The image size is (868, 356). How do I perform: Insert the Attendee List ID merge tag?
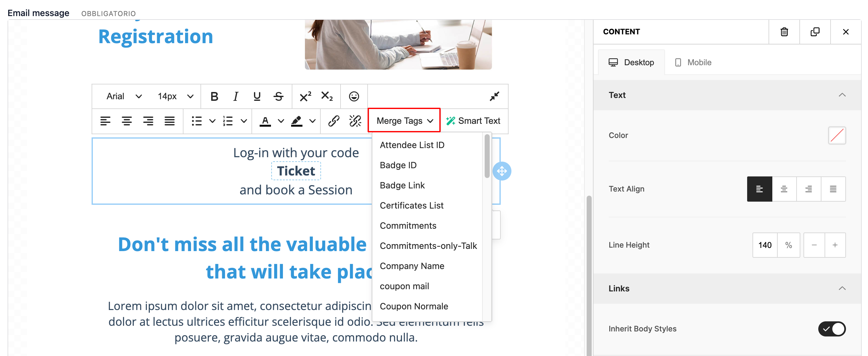(x=427, y=145)
